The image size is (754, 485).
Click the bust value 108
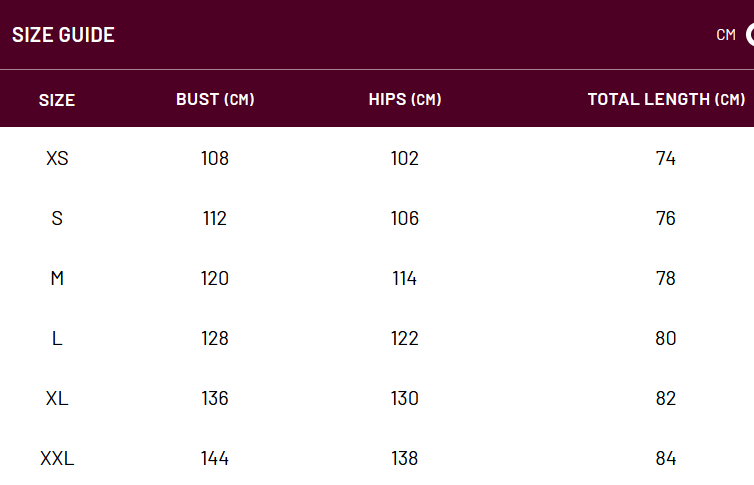point(215,158)
